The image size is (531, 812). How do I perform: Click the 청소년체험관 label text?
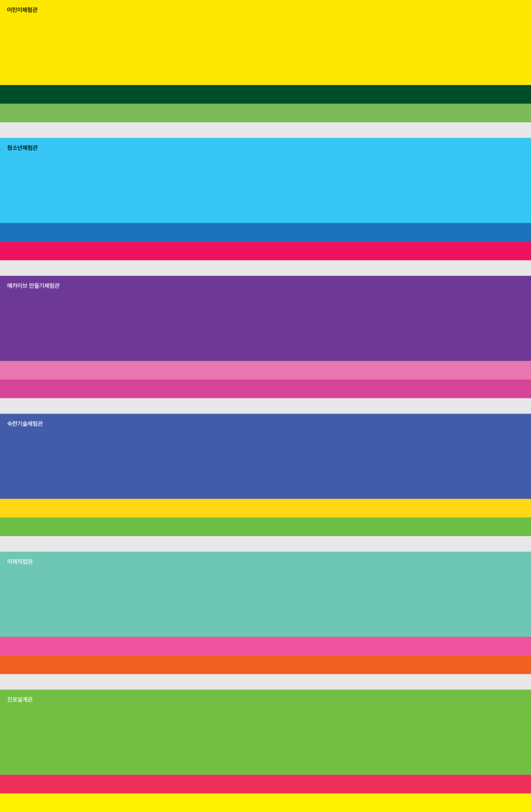(22, 148)
